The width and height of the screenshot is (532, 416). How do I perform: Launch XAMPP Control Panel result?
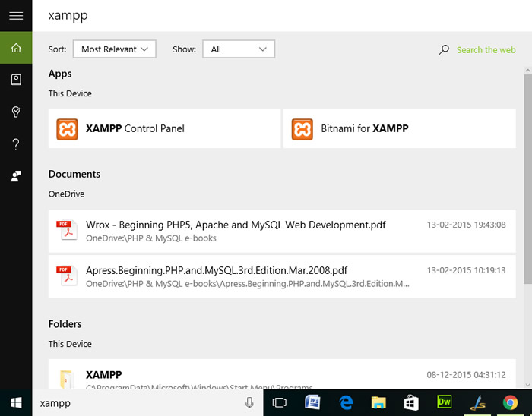pos(165,129)
